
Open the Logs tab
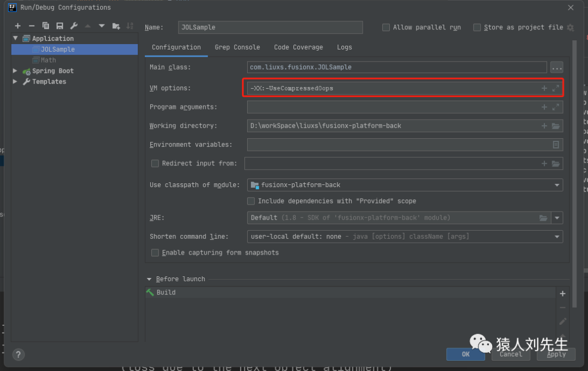(x=344, y=47)
